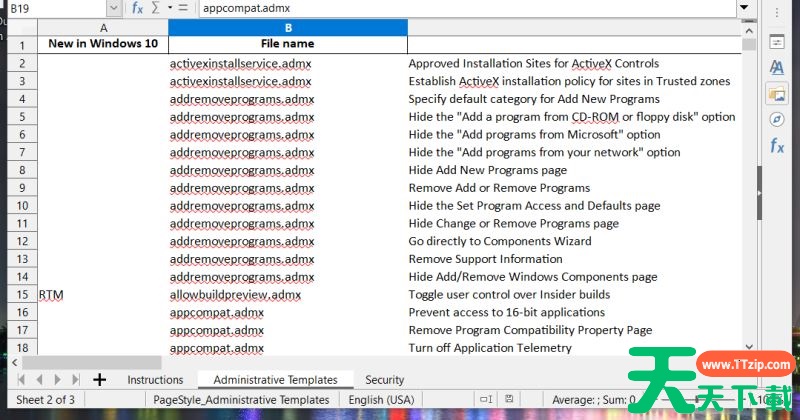Open the Sum function dropdown arrow

[x=170, y=8]
